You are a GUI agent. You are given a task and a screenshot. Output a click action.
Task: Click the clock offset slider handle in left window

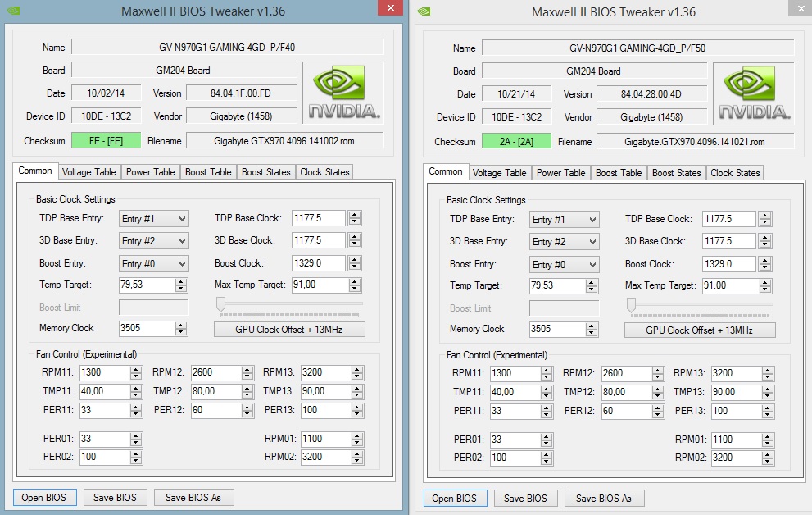[x=220, y=304]
